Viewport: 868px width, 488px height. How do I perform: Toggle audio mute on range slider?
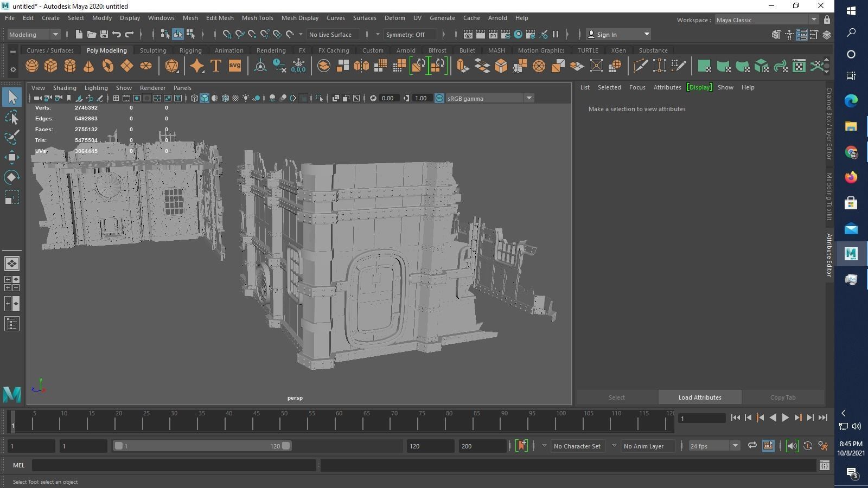point(792,446)
